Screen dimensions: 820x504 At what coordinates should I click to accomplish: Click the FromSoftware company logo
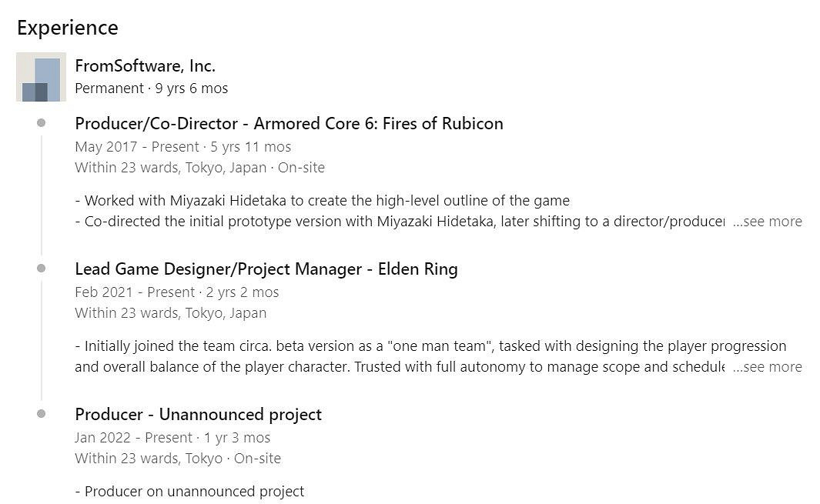coord(41,77)
